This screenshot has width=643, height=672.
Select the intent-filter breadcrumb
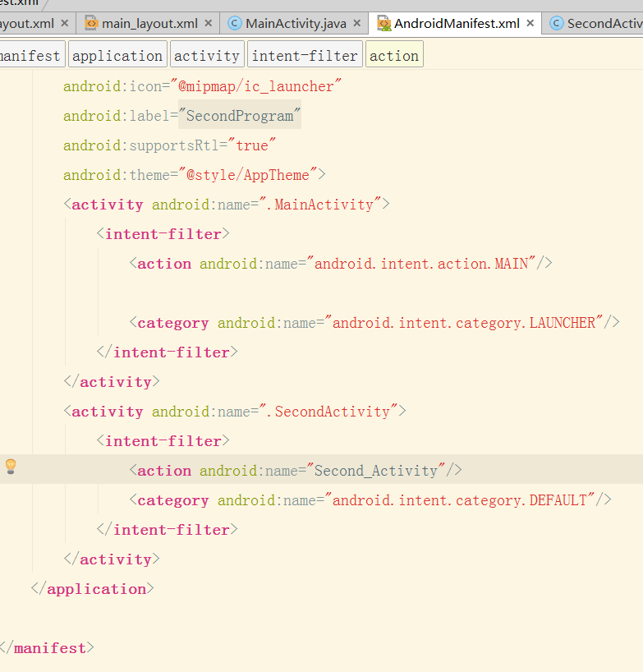pos(305,56)
